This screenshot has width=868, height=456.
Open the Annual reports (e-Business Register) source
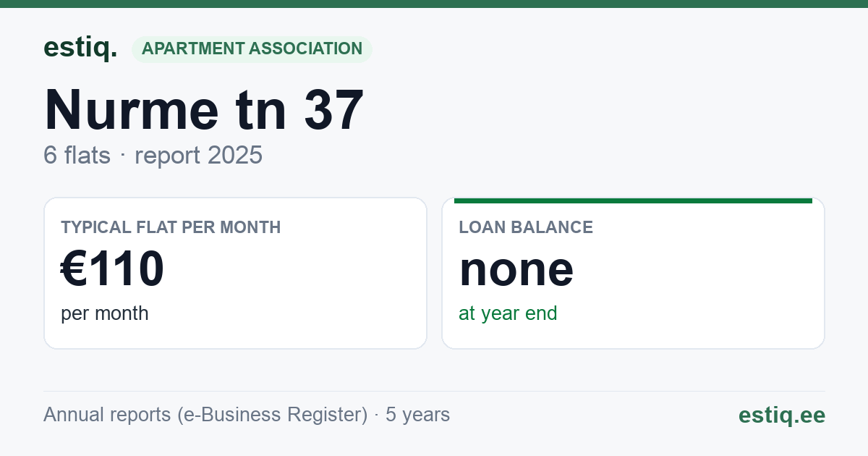coord(205,415)
